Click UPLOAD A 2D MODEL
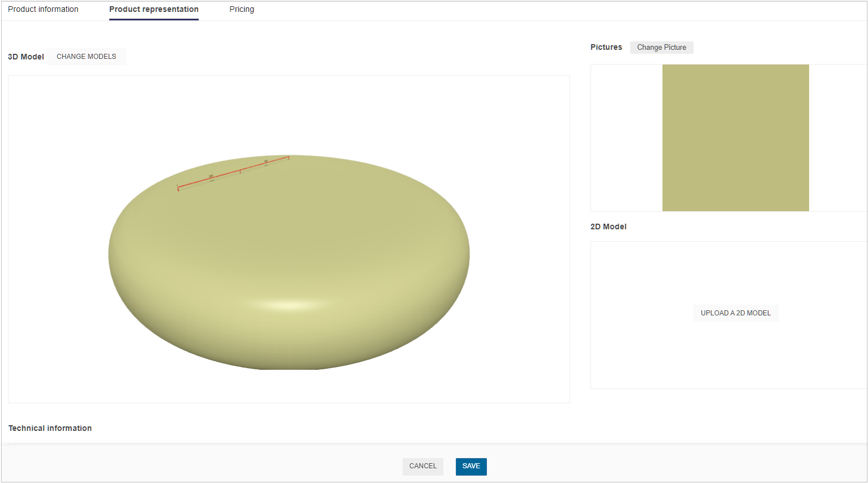 pos(736,313)
